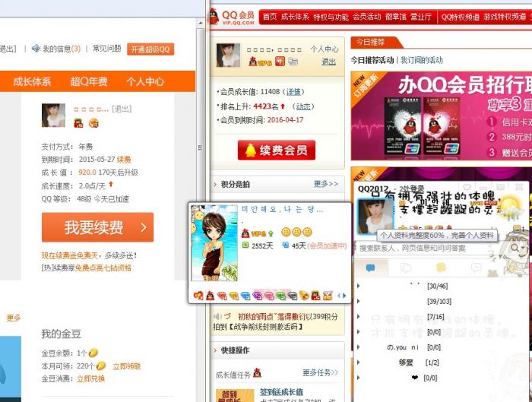Click the red diamond icon in profile card
The height and width of the screenshot is (402, 532).
pos(222,296)
